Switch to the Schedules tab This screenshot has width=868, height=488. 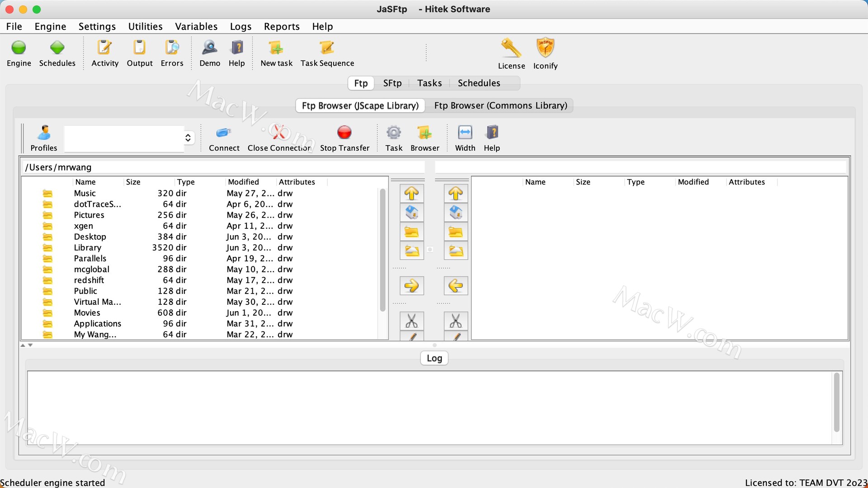pyautogui.click(x=479, y=83)
